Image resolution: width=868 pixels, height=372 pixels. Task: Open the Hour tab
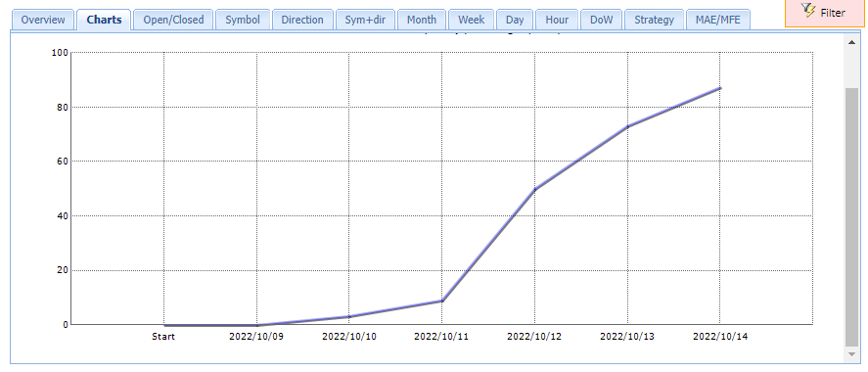(557, 20)
